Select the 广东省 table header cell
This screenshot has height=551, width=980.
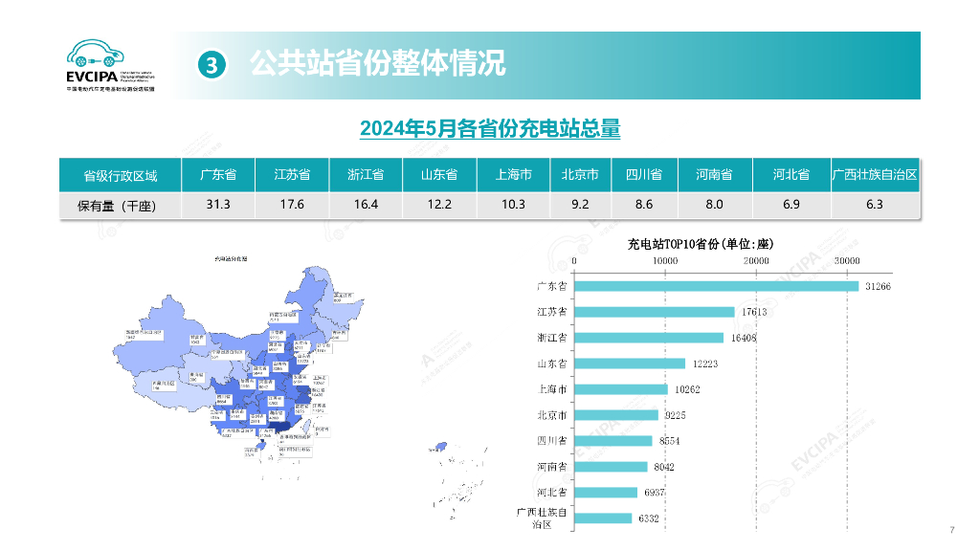tap(218, 174)
